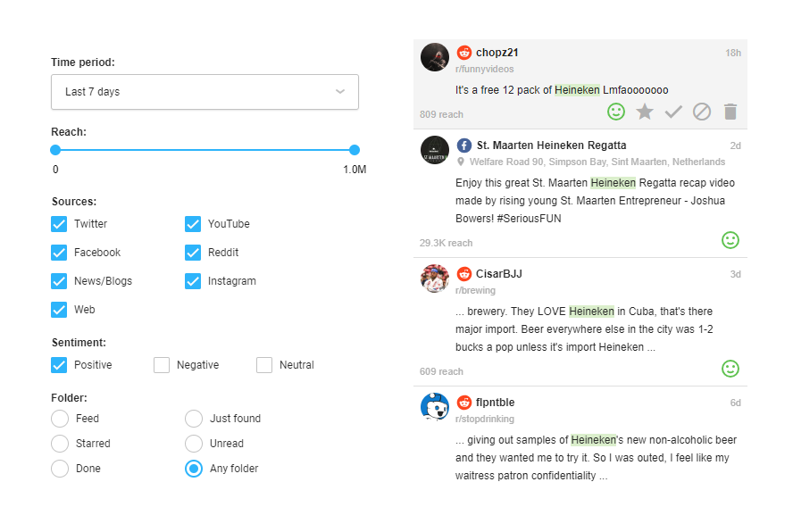Open the St. Maarten Heineken Regatta page link
The height and width of the screenshot is (532, 793).
(x=551, y=145)
